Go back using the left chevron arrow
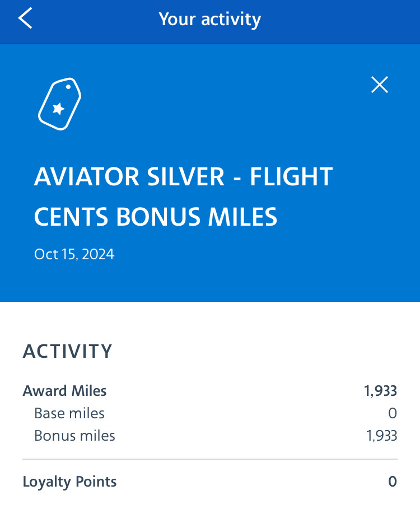 25,18
